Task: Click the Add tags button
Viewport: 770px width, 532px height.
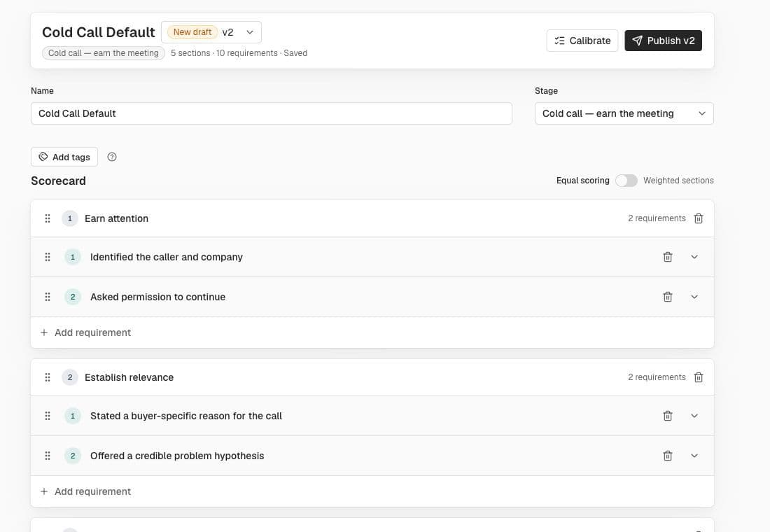Action: 64,157
